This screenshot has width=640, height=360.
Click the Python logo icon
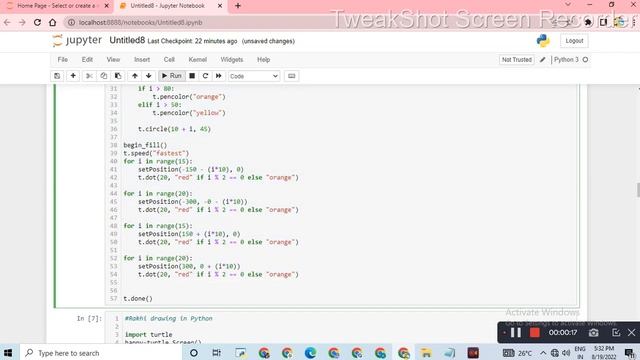(543, 41)
